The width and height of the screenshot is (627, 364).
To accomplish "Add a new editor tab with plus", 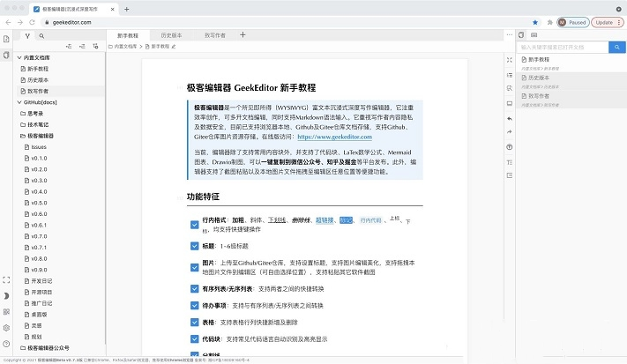I will (243, 34).
